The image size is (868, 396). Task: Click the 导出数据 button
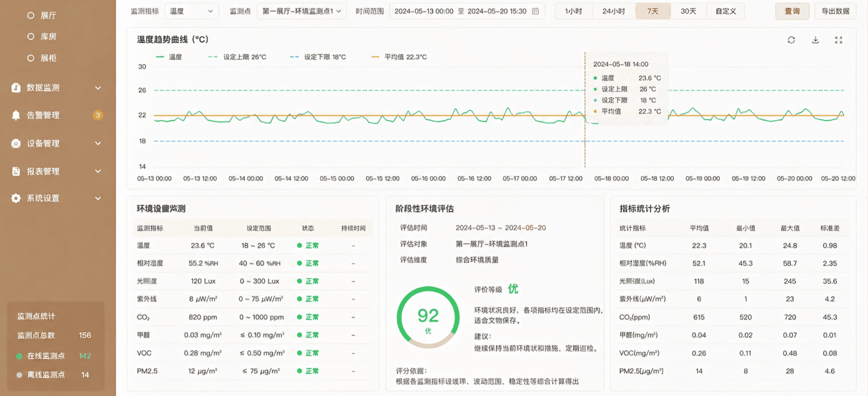point(835,11)
